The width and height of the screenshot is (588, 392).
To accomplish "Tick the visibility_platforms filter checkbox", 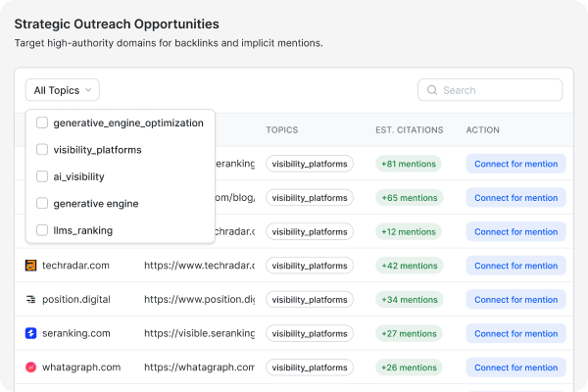I will click(42, 150).
